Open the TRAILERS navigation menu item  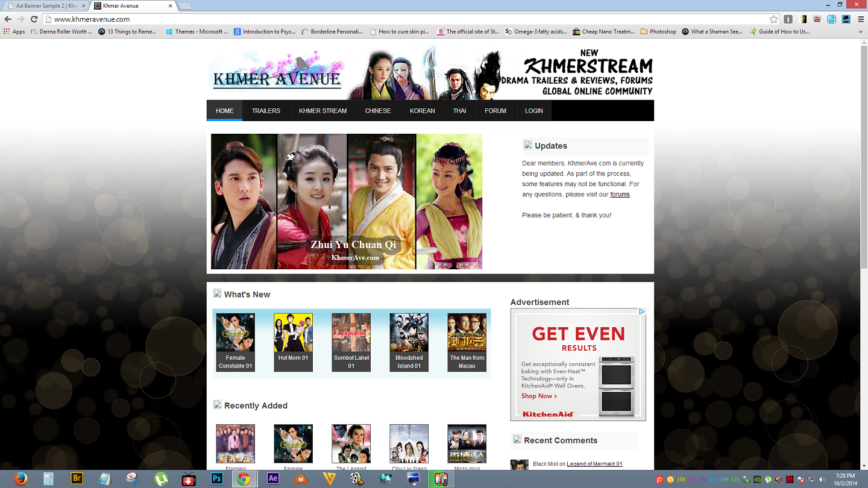(266, 111)
